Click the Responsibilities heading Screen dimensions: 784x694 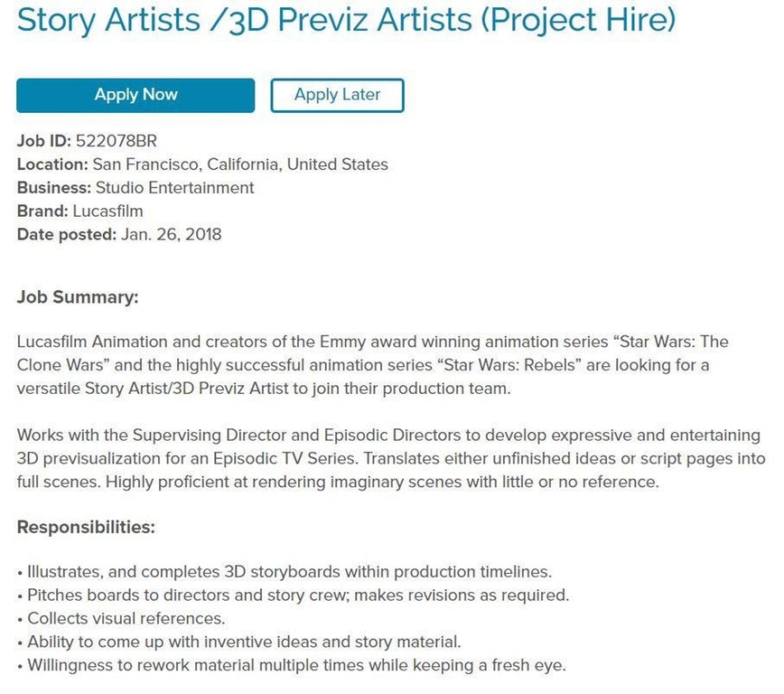coord(86,527)
